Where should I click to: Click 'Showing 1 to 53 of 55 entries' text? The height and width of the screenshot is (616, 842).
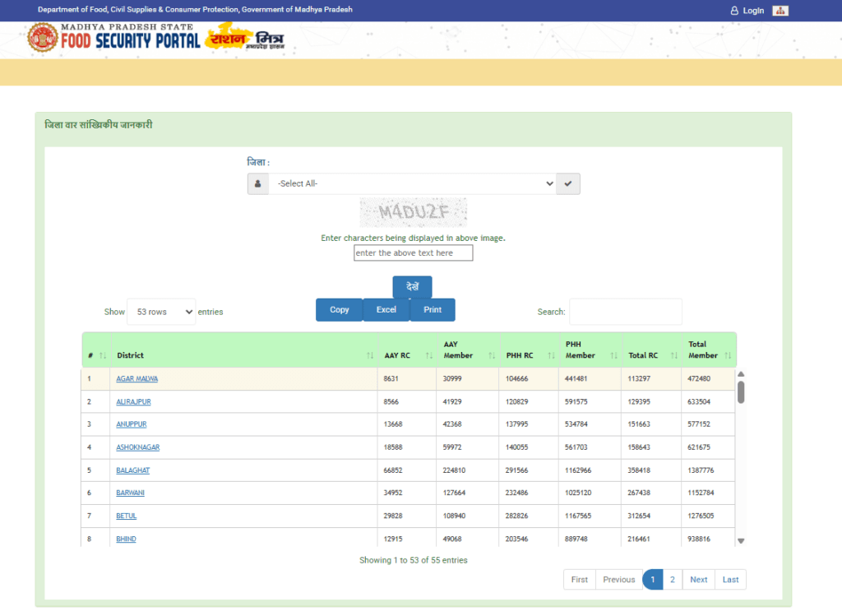coord(414,560)
